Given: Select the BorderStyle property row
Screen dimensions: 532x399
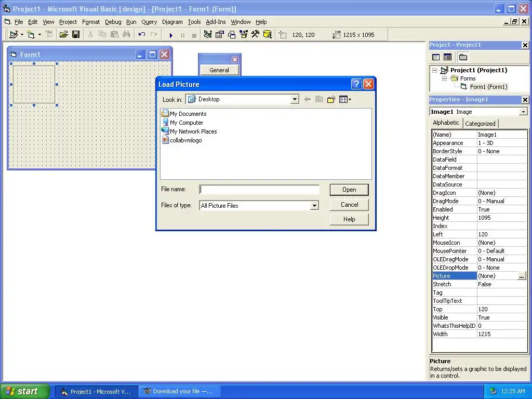Looking at the screenshot, I should [x=479, y=151].
